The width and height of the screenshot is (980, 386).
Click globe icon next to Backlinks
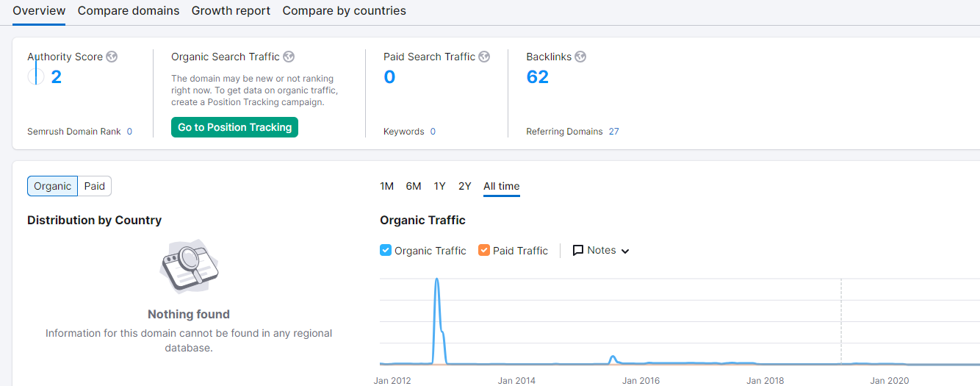point(580,57)
